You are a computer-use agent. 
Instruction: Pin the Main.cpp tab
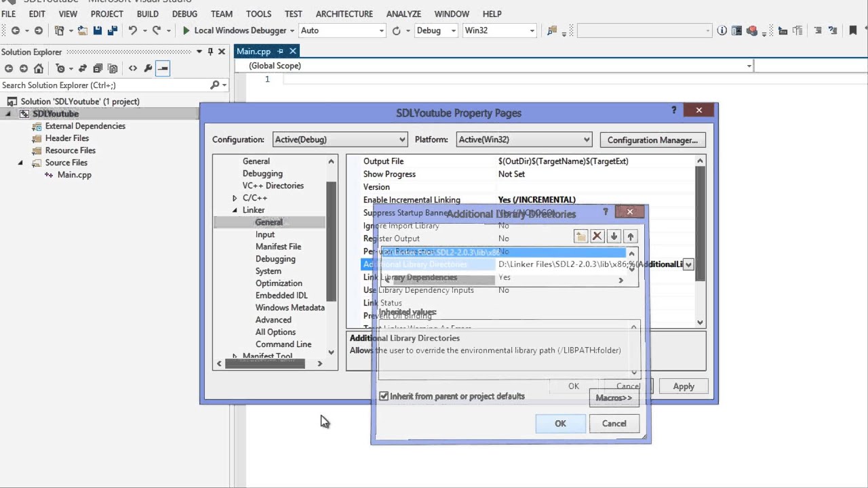click(x=280, y=52)
